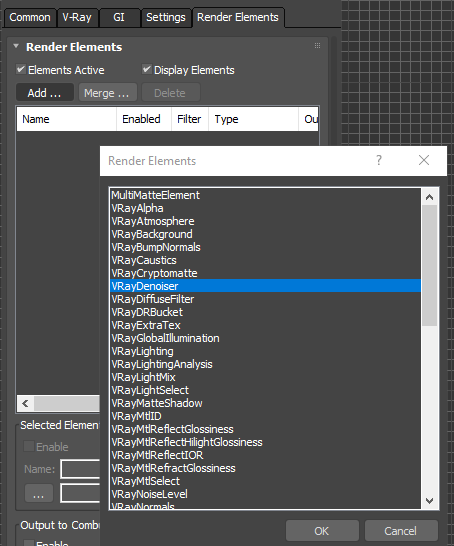
Task: Select VRayMtlReflectIOR in the list
Action: coord(265,455)
